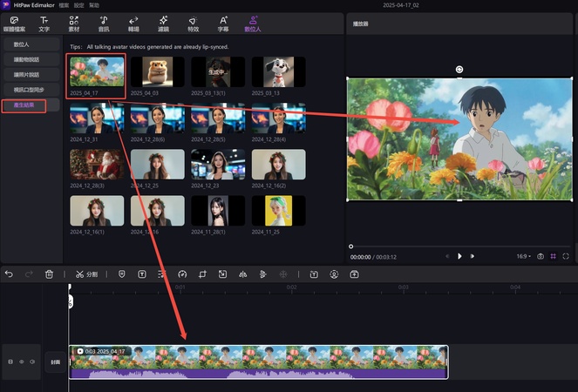Click the player progress bar handle
The image size is (578, 392).
pos(351,247)
